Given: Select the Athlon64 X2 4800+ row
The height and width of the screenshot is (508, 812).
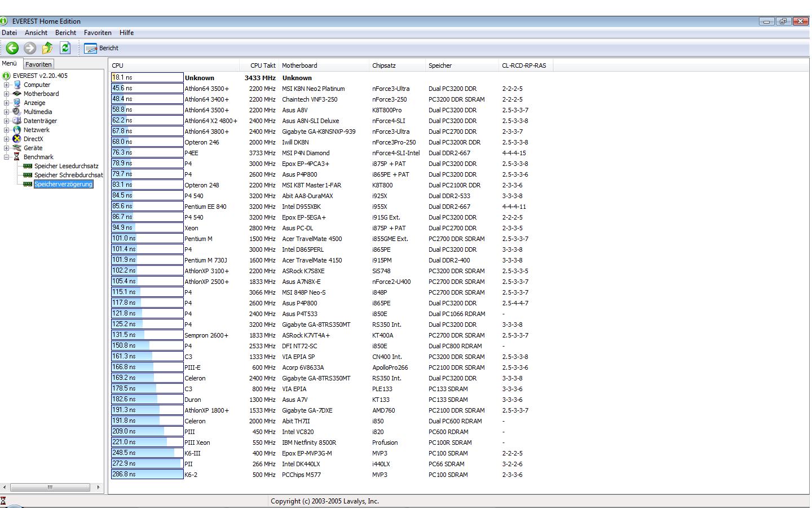Looking at the screenshot, I should (x=333, y=120).
